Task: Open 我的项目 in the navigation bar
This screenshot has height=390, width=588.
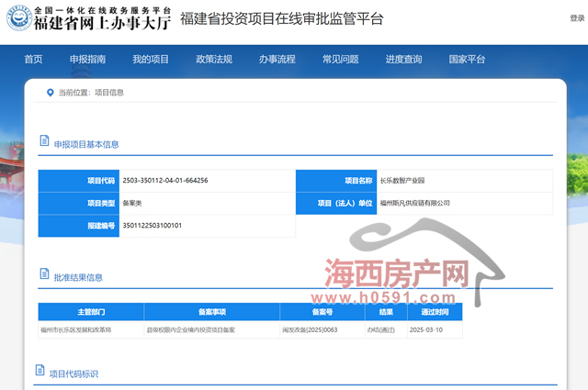Action: click(x=151, y=60)
